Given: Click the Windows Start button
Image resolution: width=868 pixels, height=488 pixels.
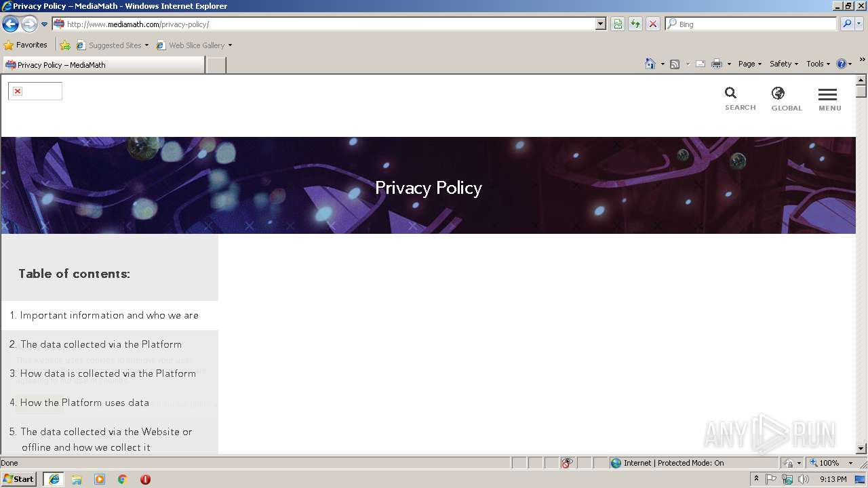Looking at the screenshot, I should click(18, 479).
